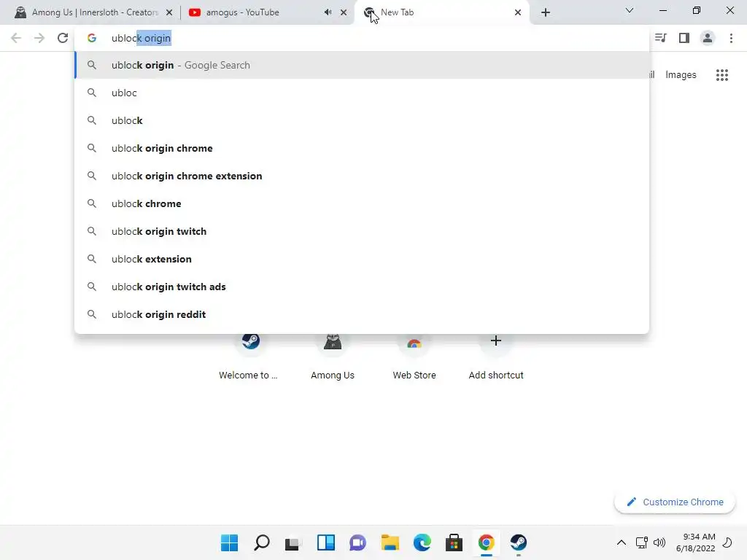Open the Among Us shortcut
Screen dimensions: 747x560
(333, 356)
